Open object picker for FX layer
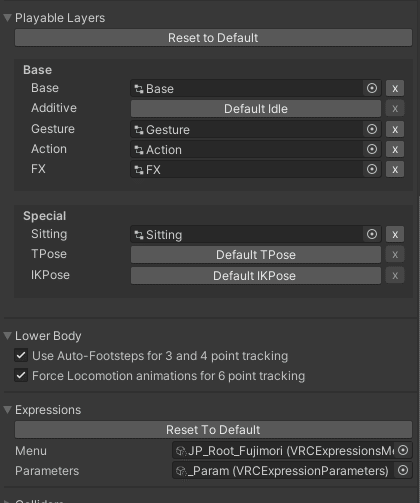Viewport: 420px width, 503px height. [372, 169]
